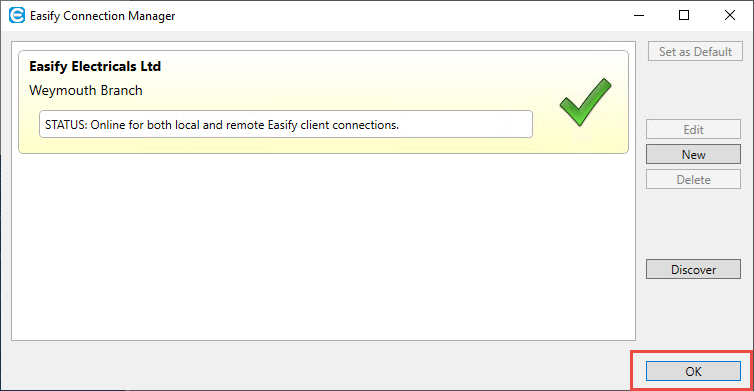
Task: Click grey gap between Delete and Discover
Action: coord(693,224)
